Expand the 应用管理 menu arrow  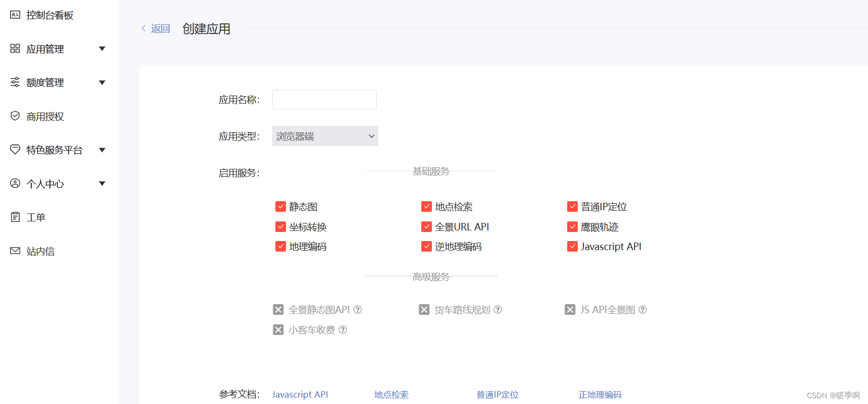[x=102, y=49]
